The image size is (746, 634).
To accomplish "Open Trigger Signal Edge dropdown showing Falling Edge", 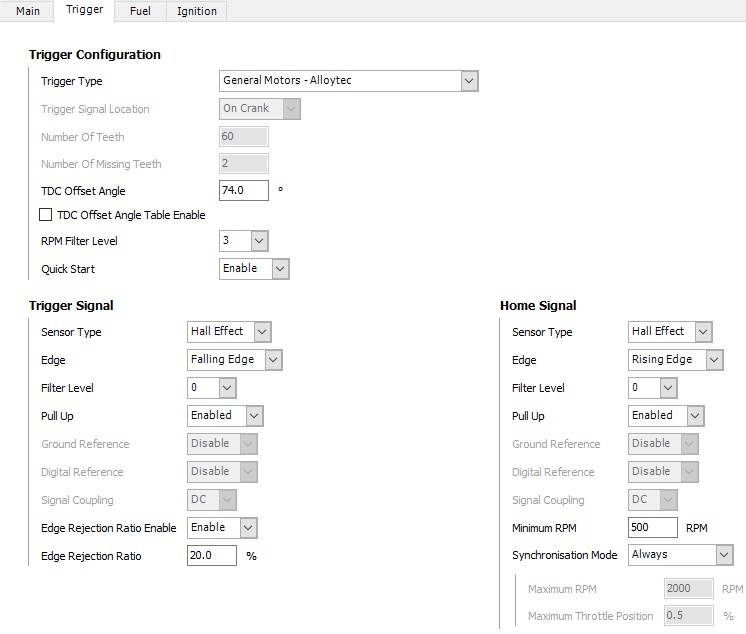I will click(x=235, y=360).
